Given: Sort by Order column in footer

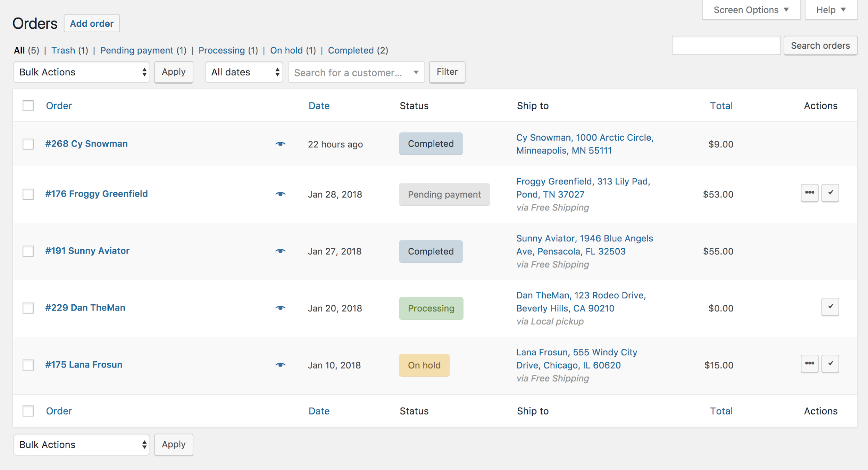Looking at the screenshot, I should pyautogui.click(x=59, y=411).
